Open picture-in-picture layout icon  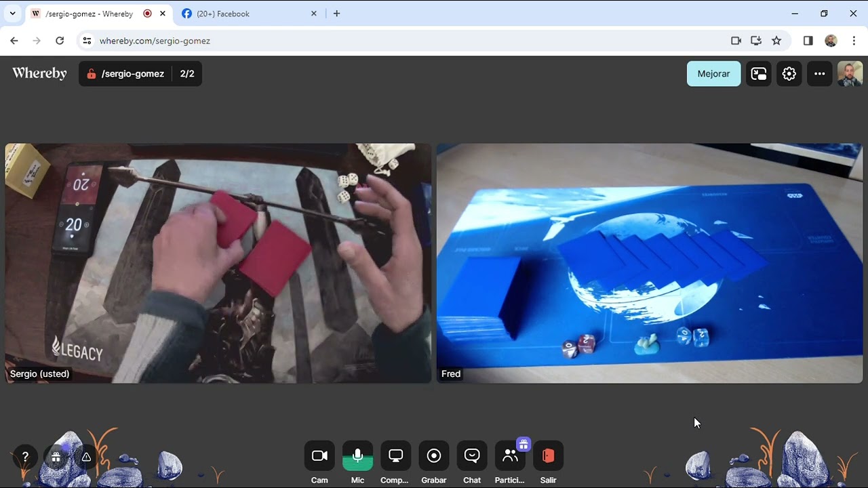tap(759, 74)
